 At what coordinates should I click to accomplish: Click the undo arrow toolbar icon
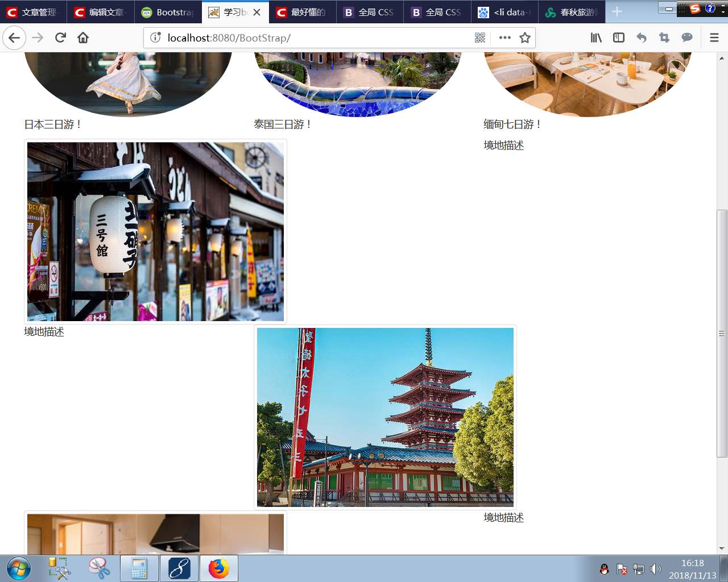642,38
